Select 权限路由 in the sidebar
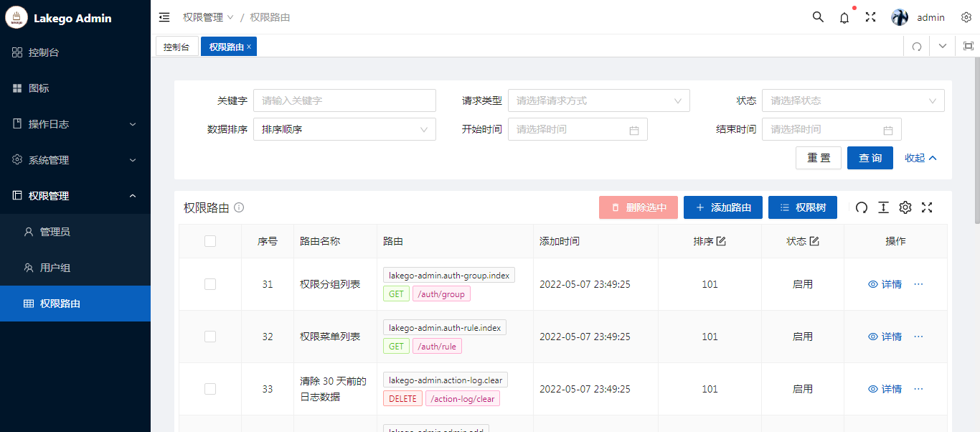Viewport: 980px width, 432px height. tap(75, 304)
